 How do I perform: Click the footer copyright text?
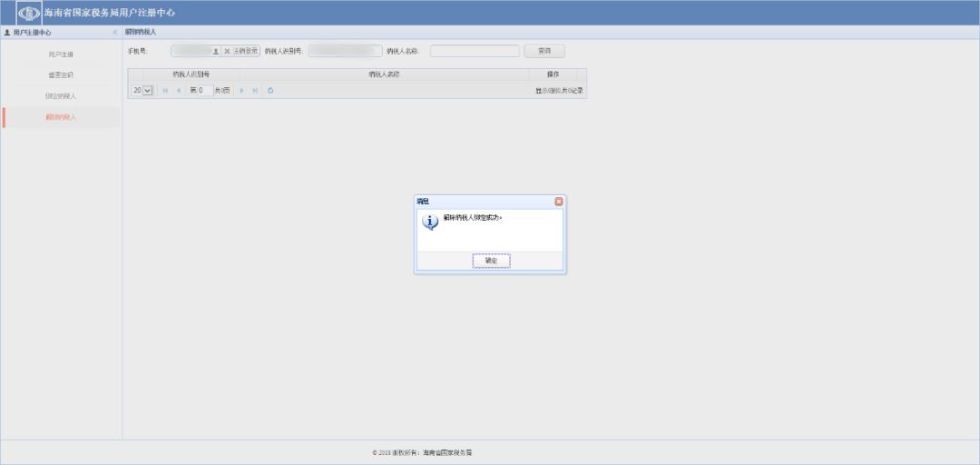[x=422, y=452]
